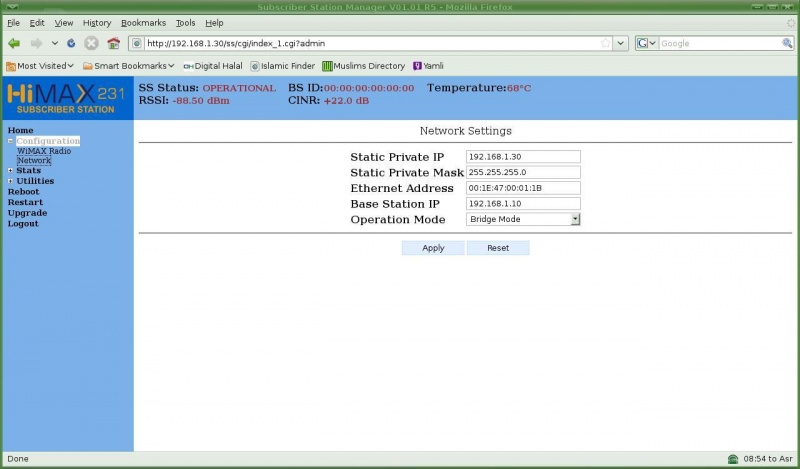Open the Muslims Directory bookmark

coord(363,66)
